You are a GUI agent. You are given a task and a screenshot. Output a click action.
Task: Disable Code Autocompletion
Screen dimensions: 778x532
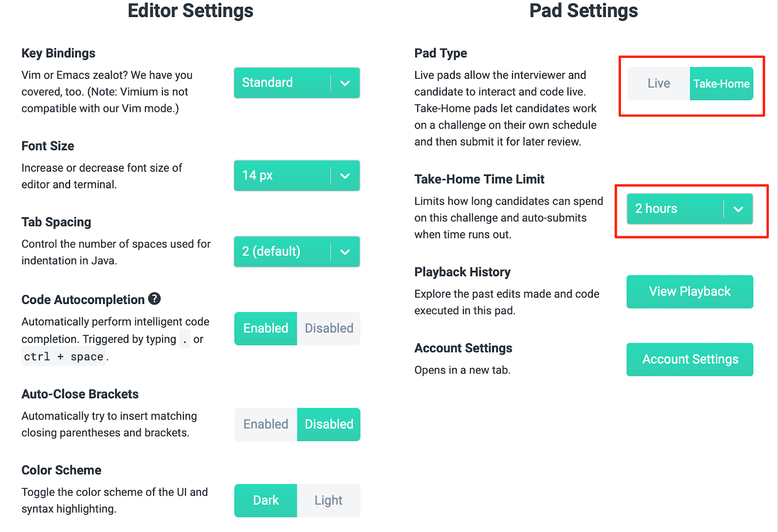(329, 329)
